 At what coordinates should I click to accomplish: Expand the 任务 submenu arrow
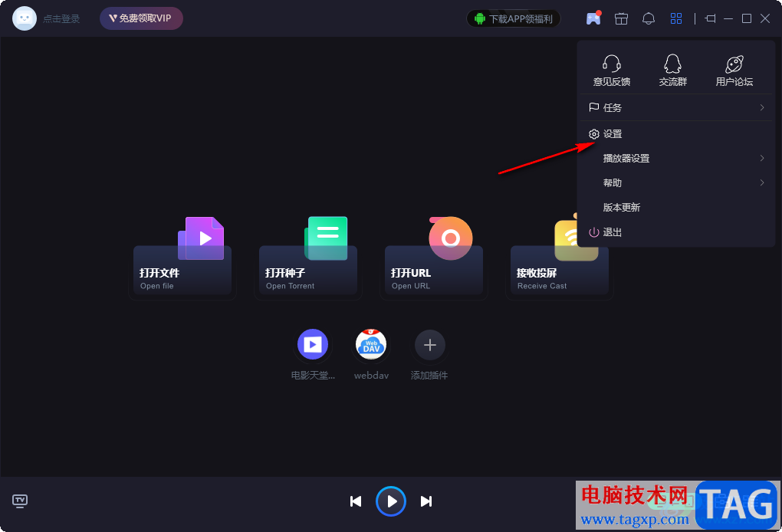762,107
